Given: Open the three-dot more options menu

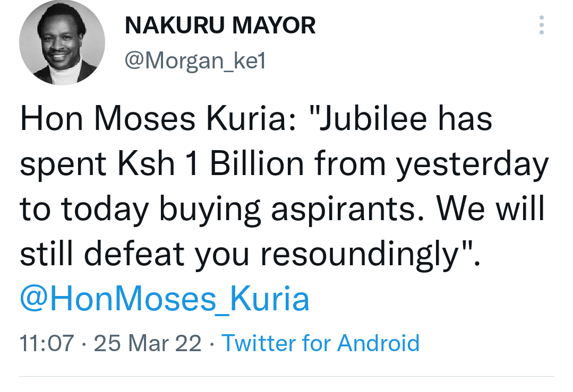Looking at the screenshot, I should coord(541,25).
